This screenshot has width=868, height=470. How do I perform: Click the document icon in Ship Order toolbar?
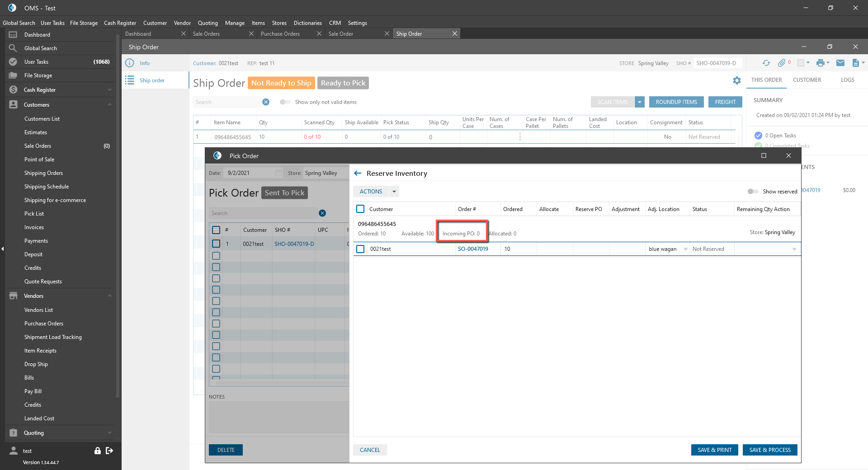pos(855,63)
